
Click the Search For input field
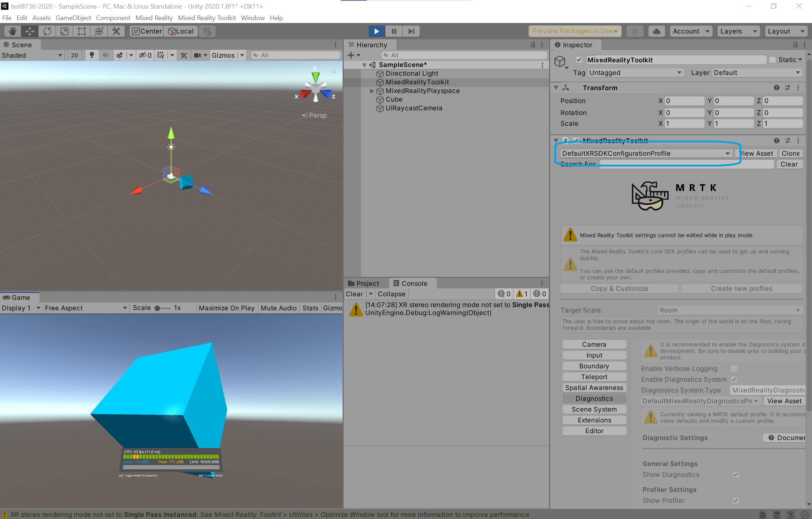pyautogui.click(x=687, y=164)
